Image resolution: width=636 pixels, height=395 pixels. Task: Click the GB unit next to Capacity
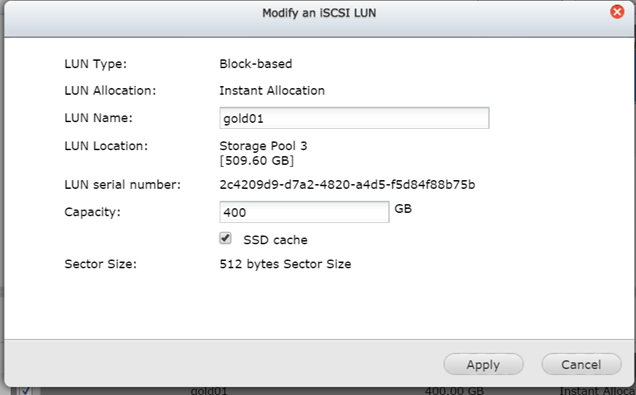[x=403, y=208]
